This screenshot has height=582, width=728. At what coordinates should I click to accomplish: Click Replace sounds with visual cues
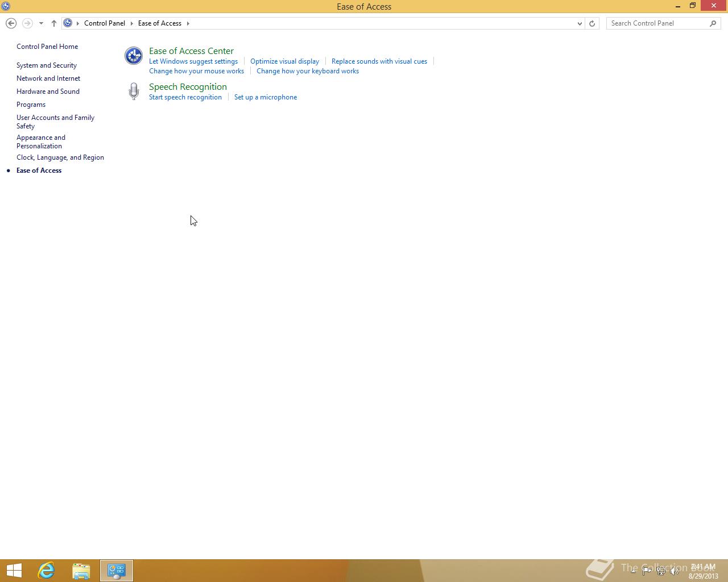379,61
